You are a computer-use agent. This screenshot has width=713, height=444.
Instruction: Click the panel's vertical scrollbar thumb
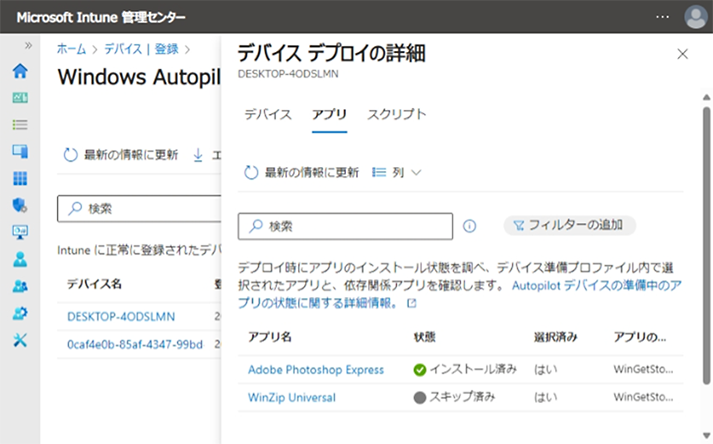(x=706, y=246)
